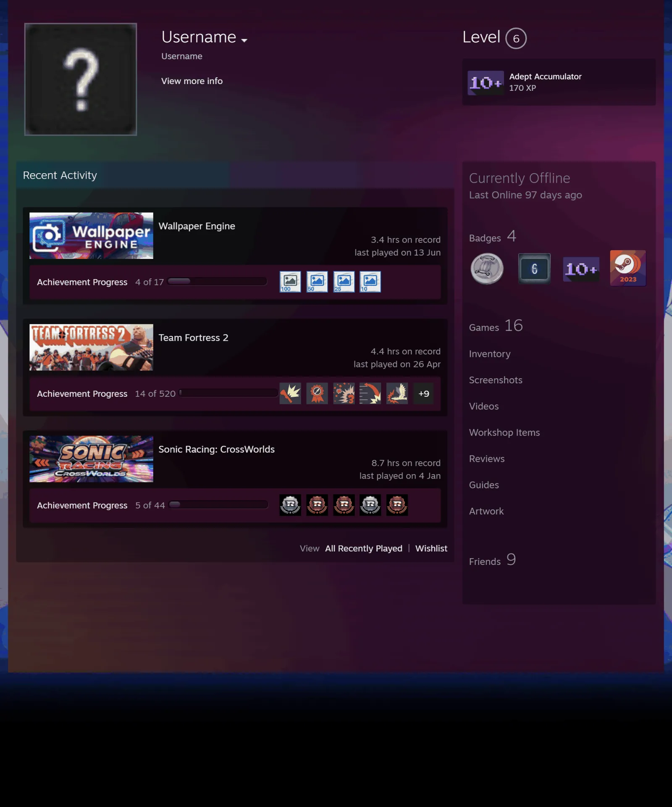This screenshot has height=807, width=672.
Task: Click the last Sonic Racing achievement icon
Action: 397,505
